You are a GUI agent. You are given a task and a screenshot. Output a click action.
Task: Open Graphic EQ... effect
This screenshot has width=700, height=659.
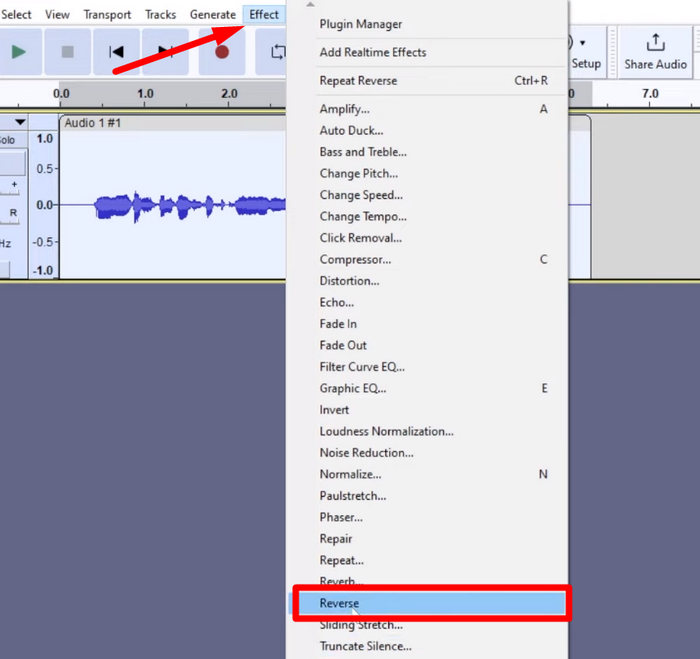[427, 388]
